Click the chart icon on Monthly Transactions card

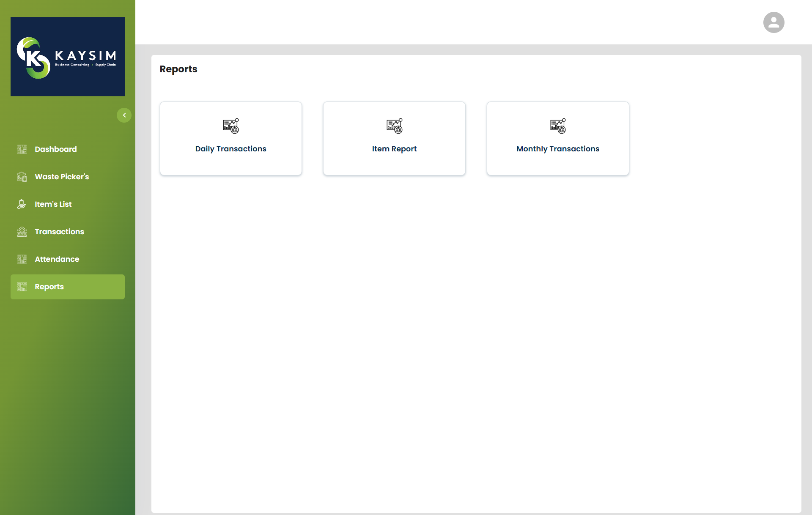558,126
